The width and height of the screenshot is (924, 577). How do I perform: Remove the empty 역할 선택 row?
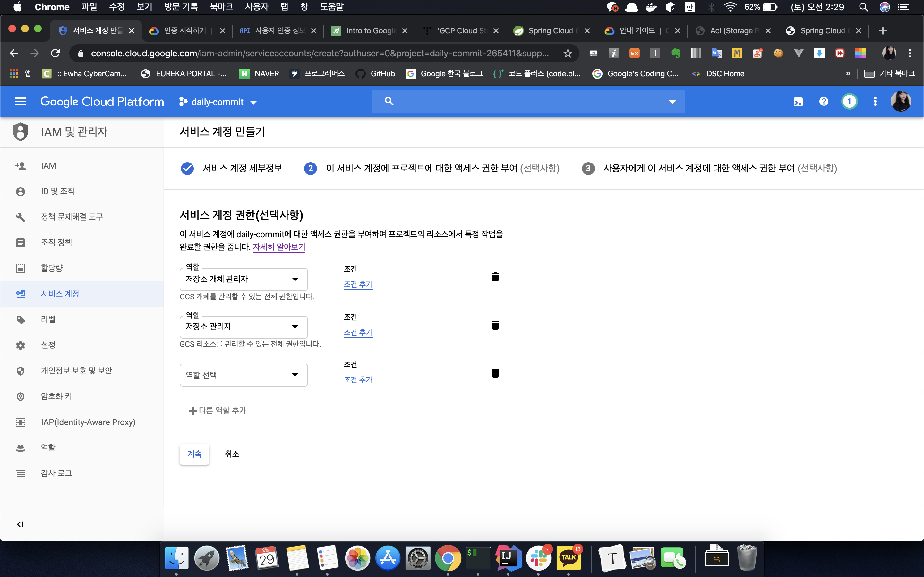tap(495, 373)
